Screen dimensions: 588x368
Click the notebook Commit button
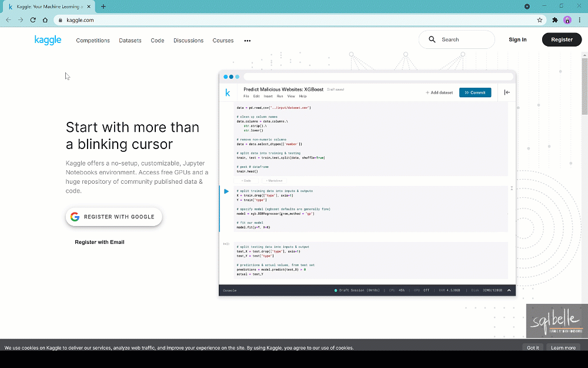pos(475,92)
